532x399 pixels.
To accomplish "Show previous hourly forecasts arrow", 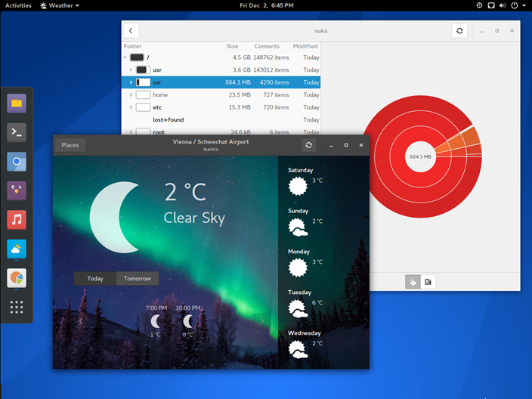I will [x=80, y=321].
